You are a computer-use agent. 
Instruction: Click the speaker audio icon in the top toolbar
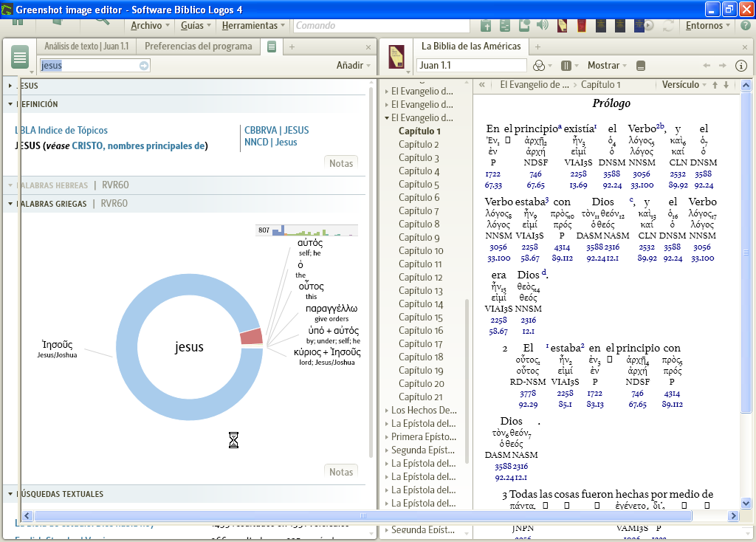543,25
